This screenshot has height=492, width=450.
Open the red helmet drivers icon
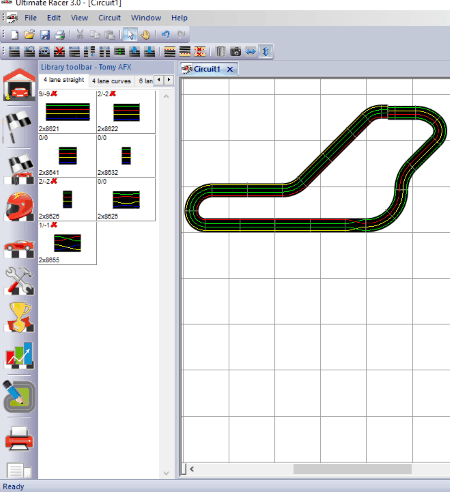point(19,207)
